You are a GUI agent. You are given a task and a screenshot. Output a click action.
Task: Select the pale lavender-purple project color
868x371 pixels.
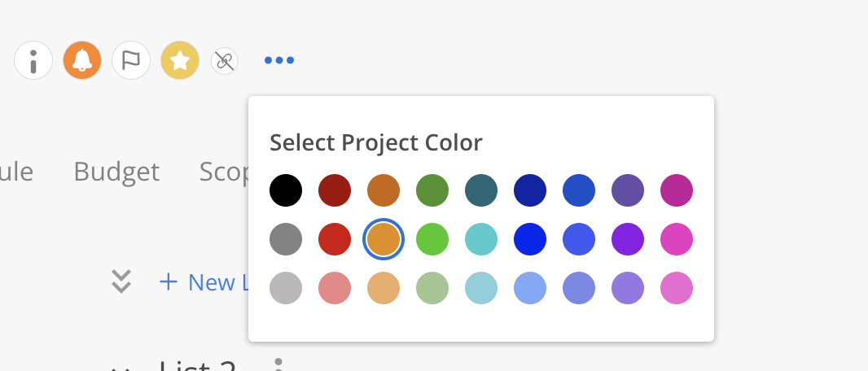click(x=628, y=287)
